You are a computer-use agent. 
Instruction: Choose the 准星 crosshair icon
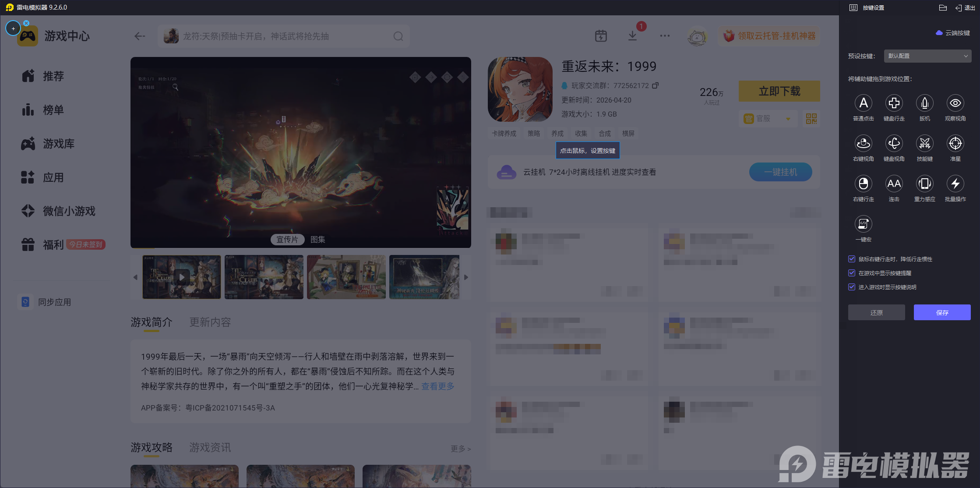955,144
